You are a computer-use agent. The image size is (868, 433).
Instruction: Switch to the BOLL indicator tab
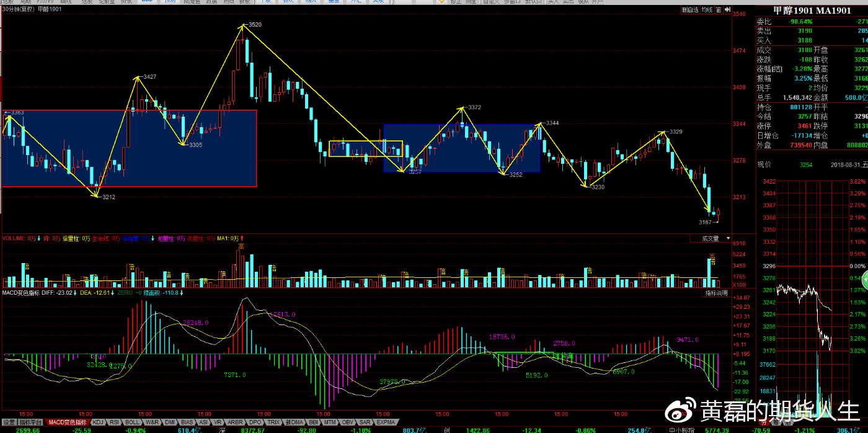pyautogui.click(x=133, y=422)
